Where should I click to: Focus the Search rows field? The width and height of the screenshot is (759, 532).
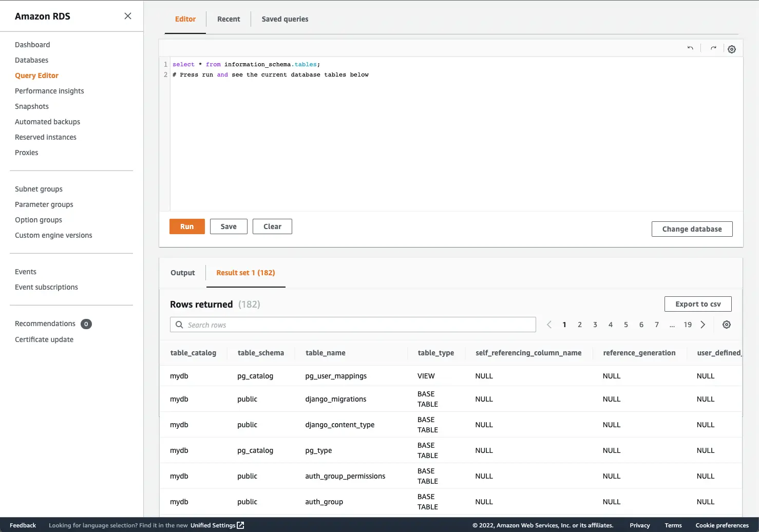point(353,325)
